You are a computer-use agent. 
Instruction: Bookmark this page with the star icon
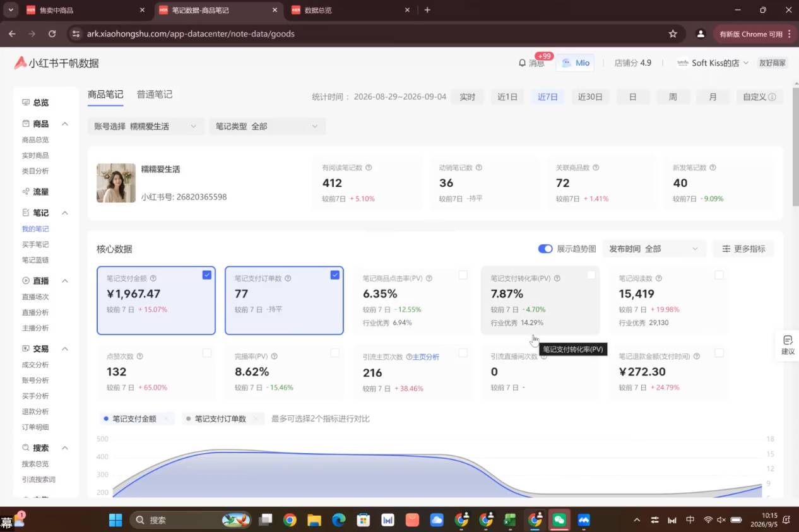[673, 33]
